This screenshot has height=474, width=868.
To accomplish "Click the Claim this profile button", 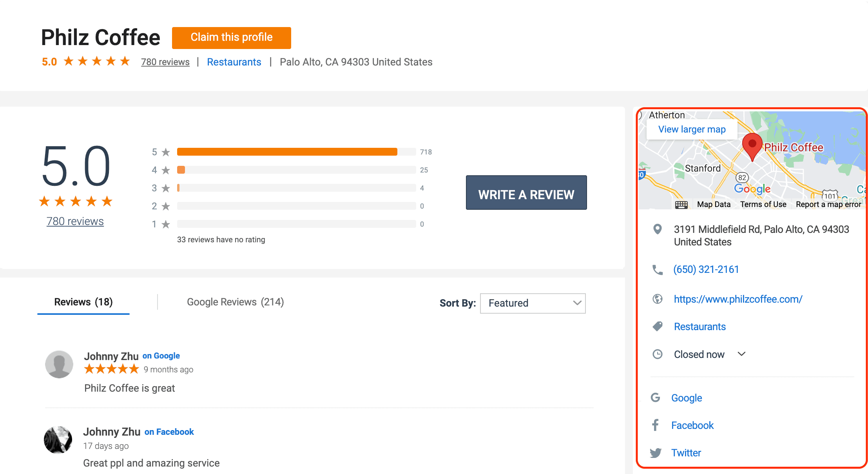I will point(232,38).
